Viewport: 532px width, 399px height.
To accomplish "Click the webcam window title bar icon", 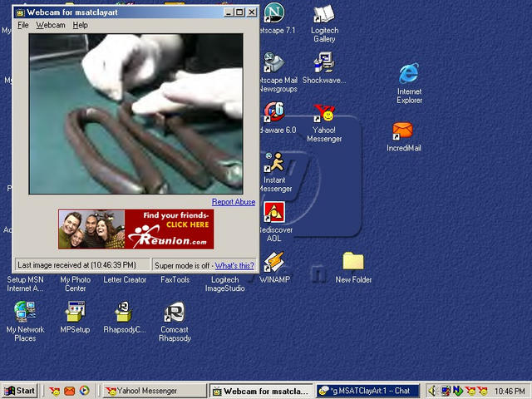I will point(20,13).
